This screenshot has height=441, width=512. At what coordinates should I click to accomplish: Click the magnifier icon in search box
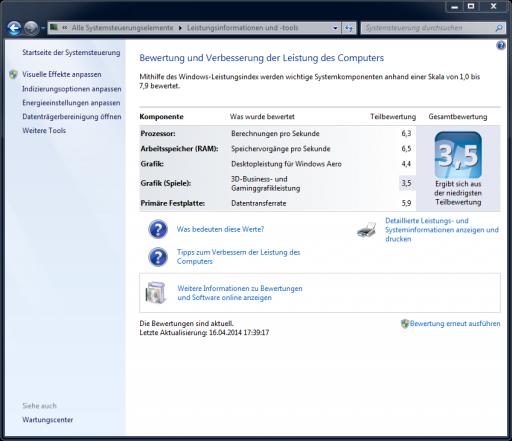pyautogui.click(x=499, y=28)
